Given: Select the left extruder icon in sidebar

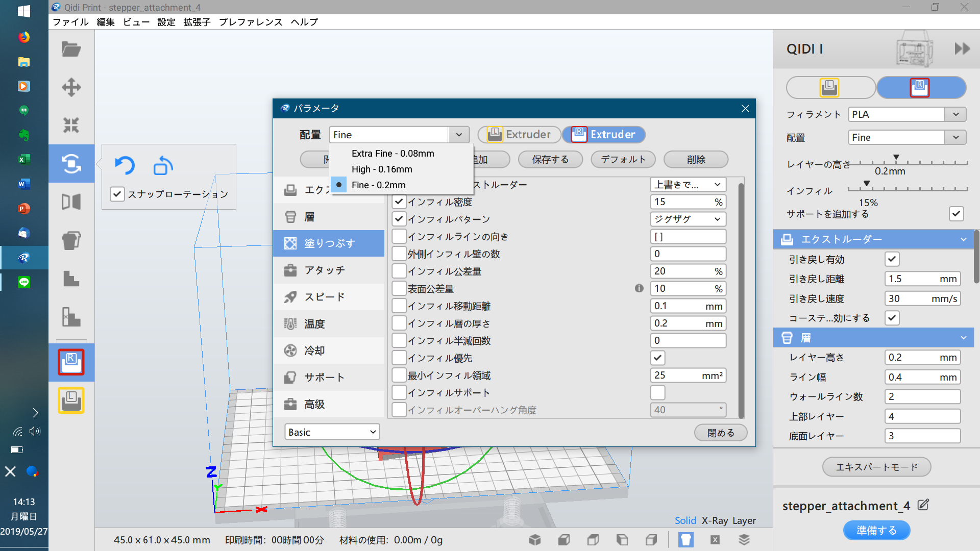Looking at the screenshot, I should tap(71, 400).
